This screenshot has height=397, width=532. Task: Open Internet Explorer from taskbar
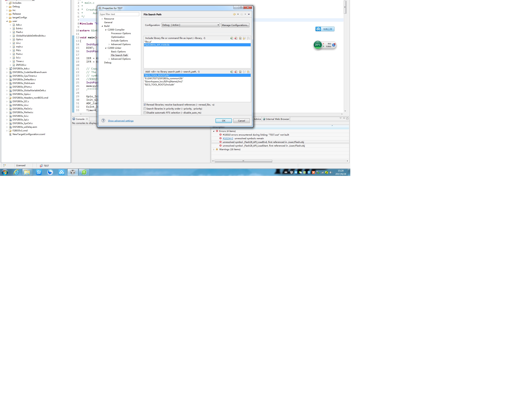click(16, 172)
